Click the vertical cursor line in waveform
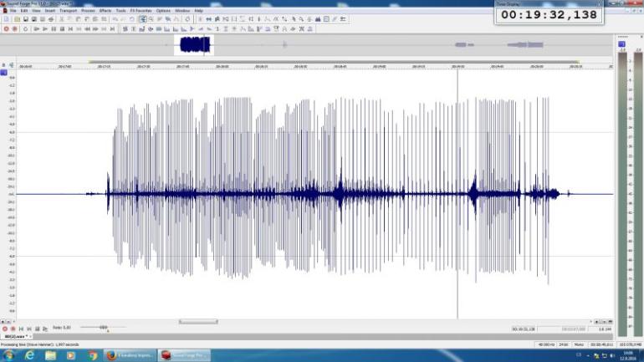This screenshot has width=644, height=362. (x=457, y=193)
